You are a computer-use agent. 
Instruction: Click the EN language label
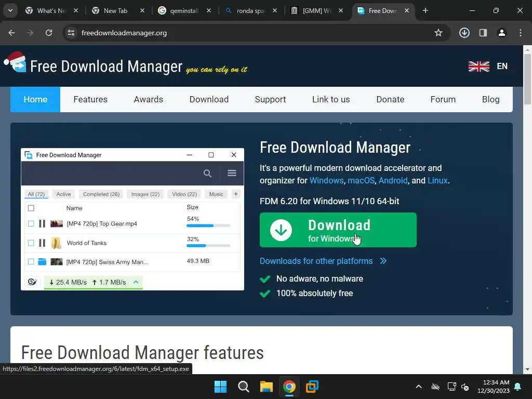[502, 66]
